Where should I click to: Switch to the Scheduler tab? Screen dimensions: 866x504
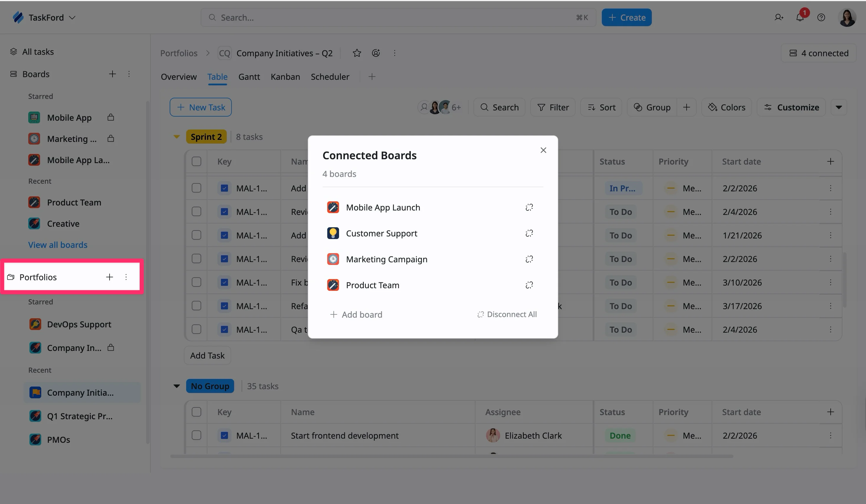[x=330, y=77]
